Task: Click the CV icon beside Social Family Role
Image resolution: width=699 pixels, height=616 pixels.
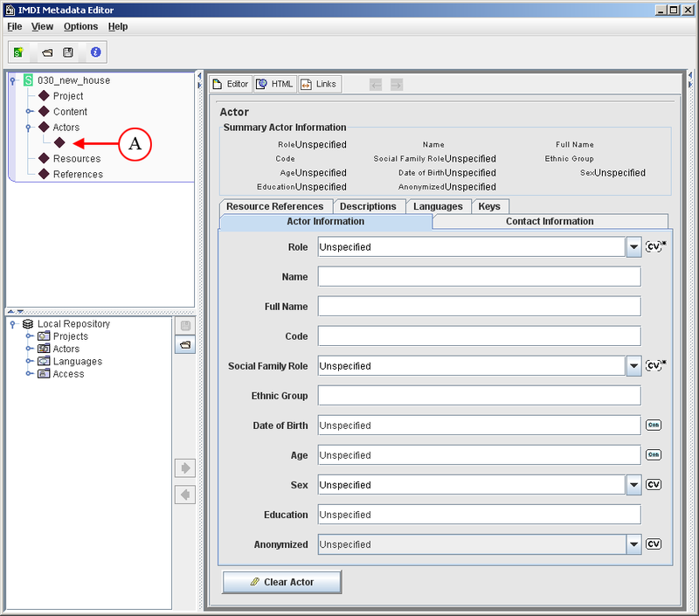Action: point(654,365)
